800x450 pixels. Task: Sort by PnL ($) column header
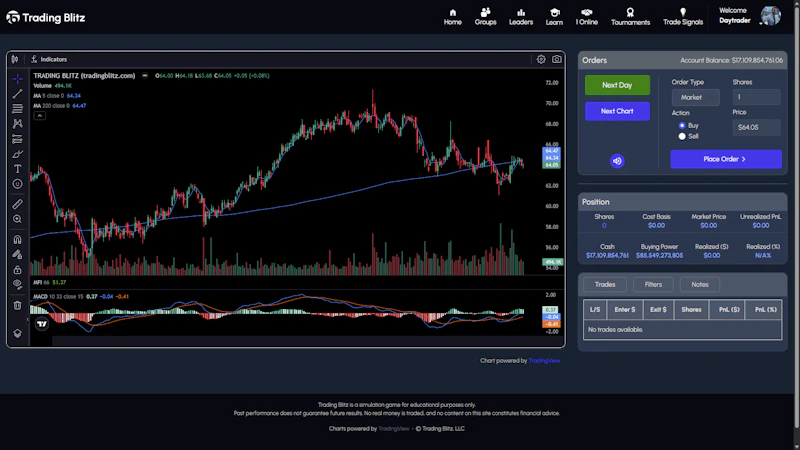(729, 310)
